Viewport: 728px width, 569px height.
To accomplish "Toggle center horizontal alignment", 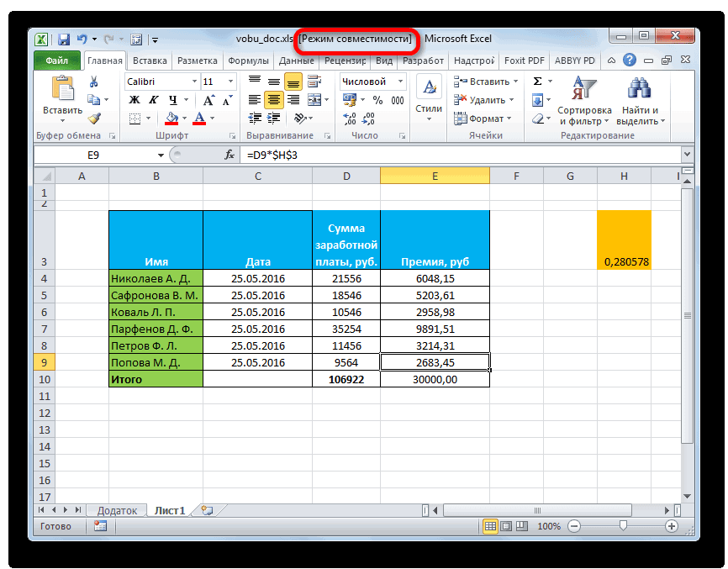I will pyautogui.click(x=274, y=100).
